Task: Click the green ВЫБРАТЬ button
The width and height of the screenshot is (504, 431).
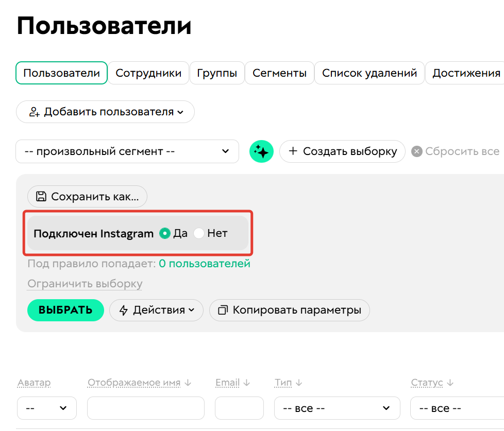Action: click(65, 310)
